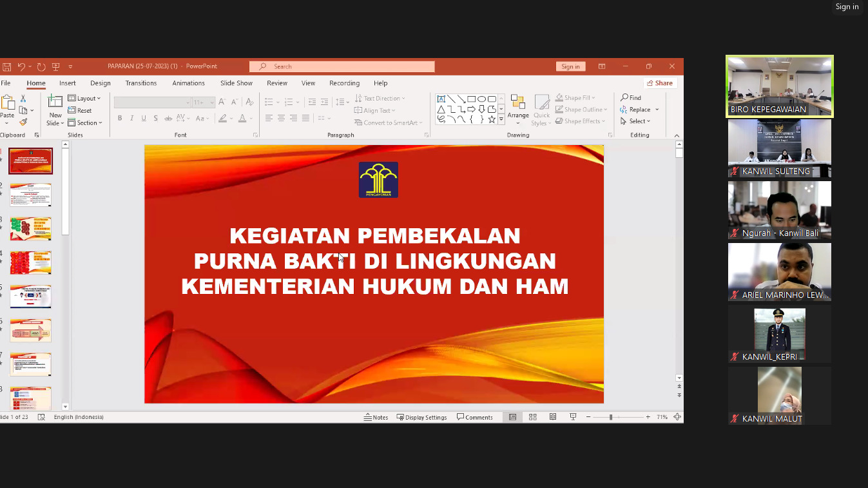Open the Find tool
This screenshot has width=868, height=488.
631,97
